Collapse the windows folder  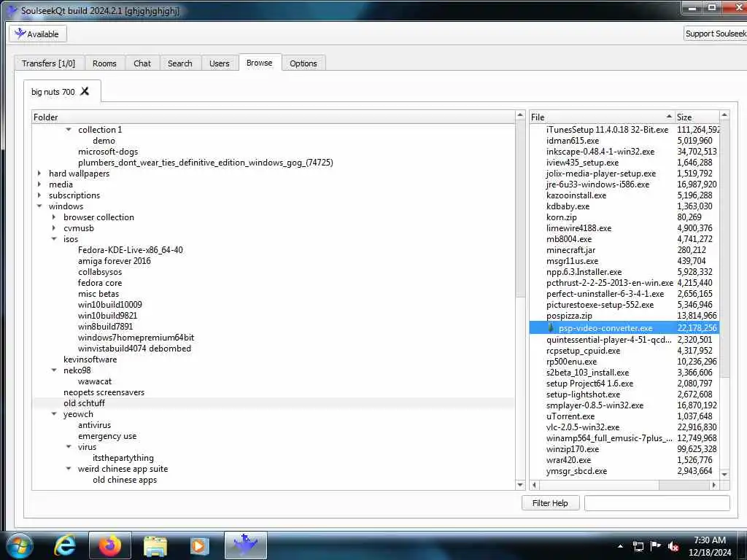pyautogui.click(x=39, y=206)
